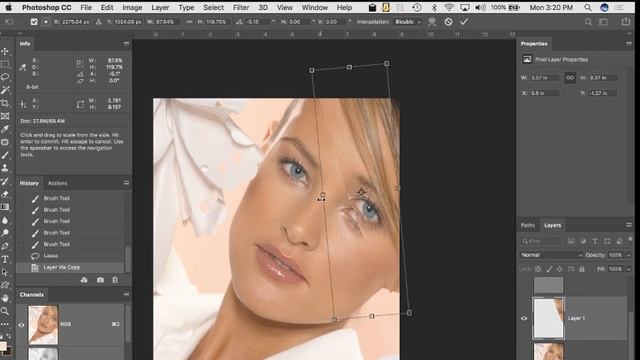This screenshot has width=640, height=360.
Task: Open the Normal blend mode dropdown
Action: (x=551, y=255)
